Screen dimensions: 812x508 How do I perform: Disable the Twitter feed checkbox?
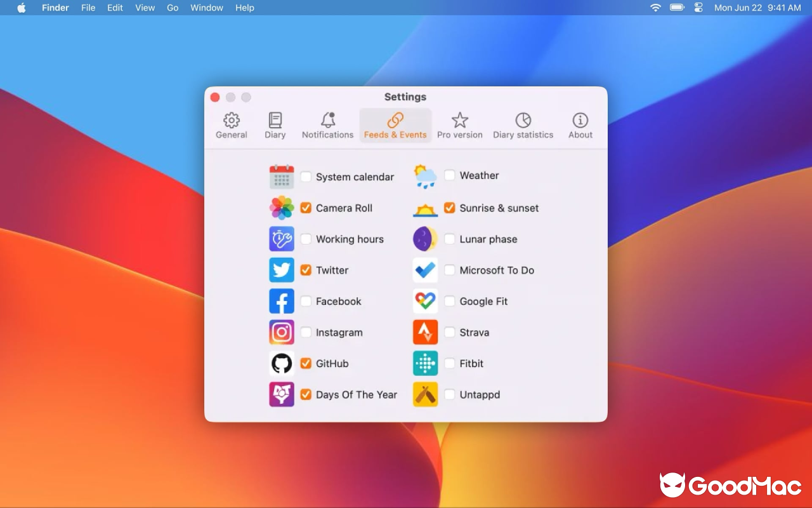point(306,270)
